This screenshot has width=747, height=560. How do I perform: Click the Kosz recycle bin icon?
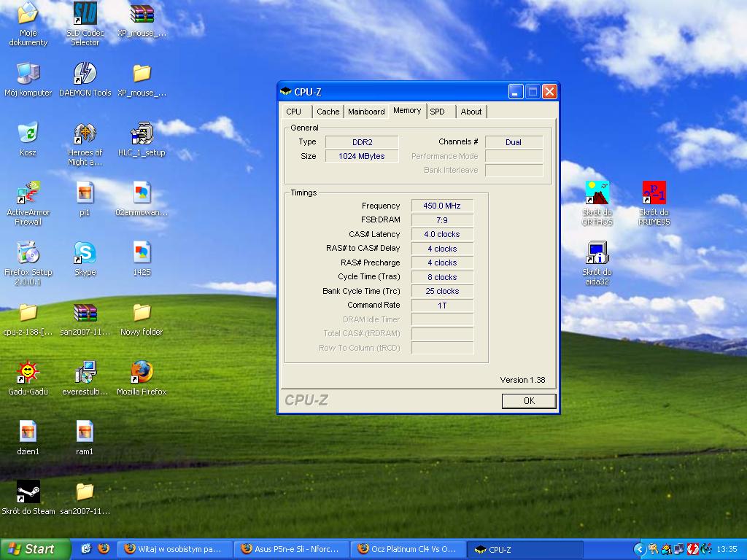coord(28,139)
